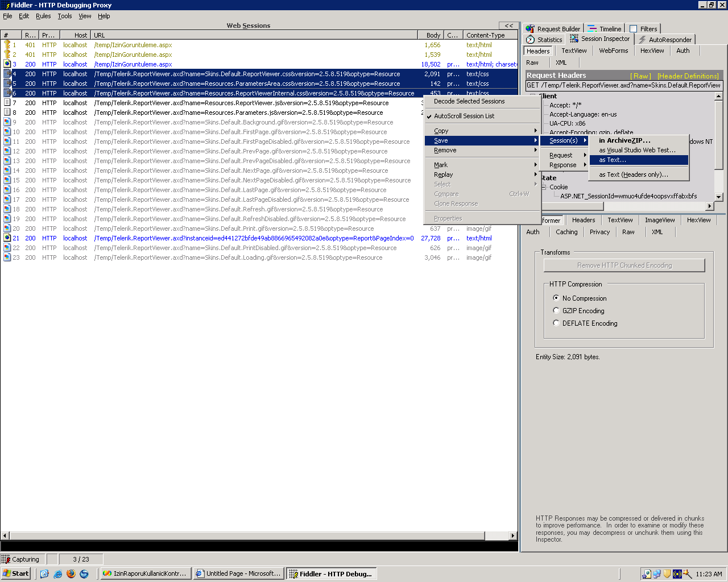Collapse the Cookie tree node

tap(544, 187)
